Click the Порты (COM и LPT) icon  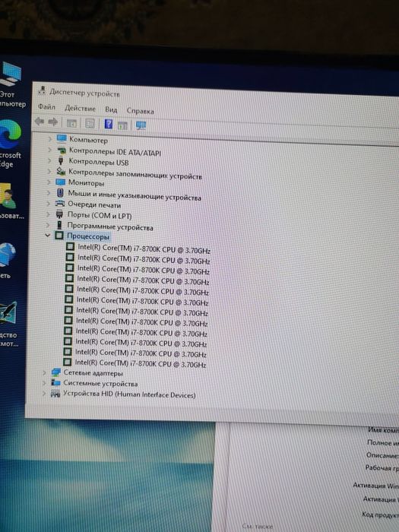coord(59,214)
